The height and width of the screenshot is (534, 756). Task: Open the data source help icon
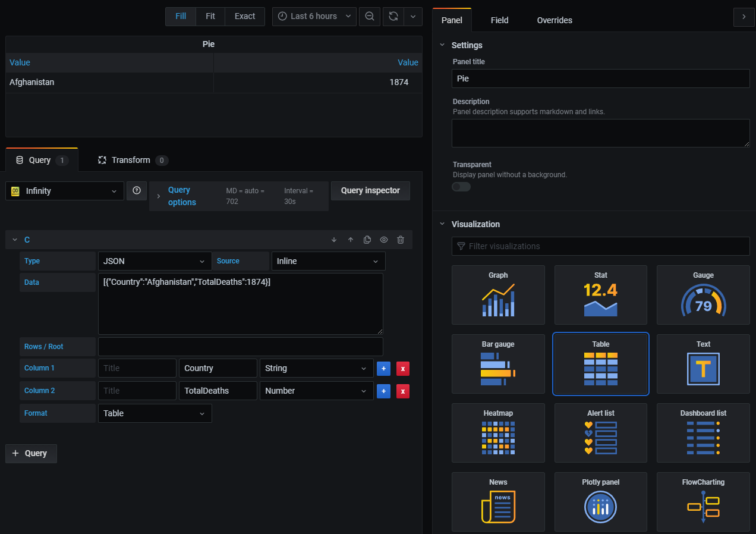tap(137, 191)
